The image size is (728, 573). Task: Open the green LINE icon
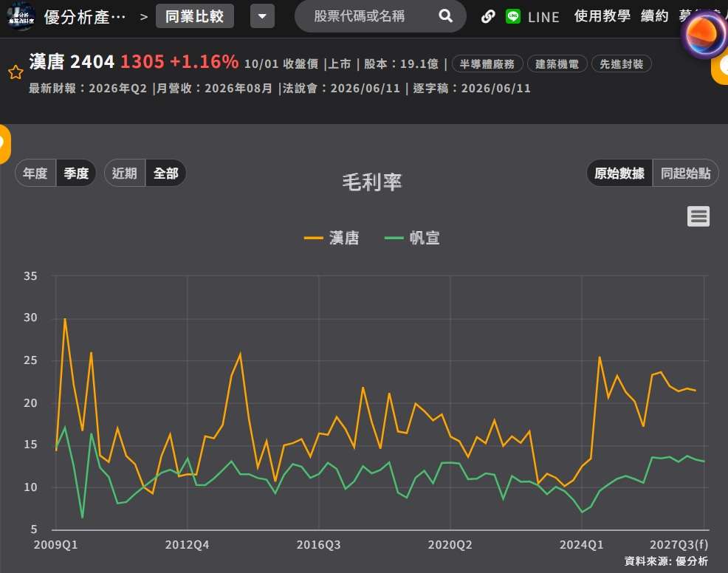pyautogui.click(x=513, y=17)
